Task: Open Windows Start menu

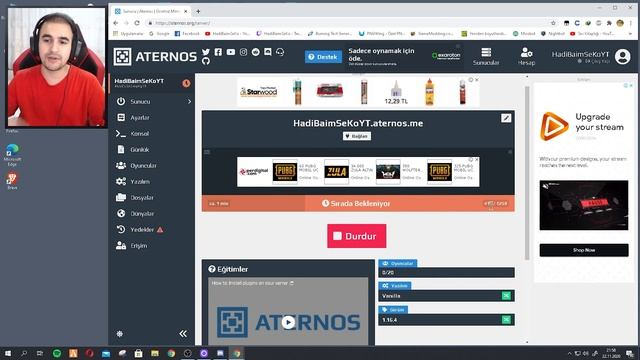Action: point(8,353)
